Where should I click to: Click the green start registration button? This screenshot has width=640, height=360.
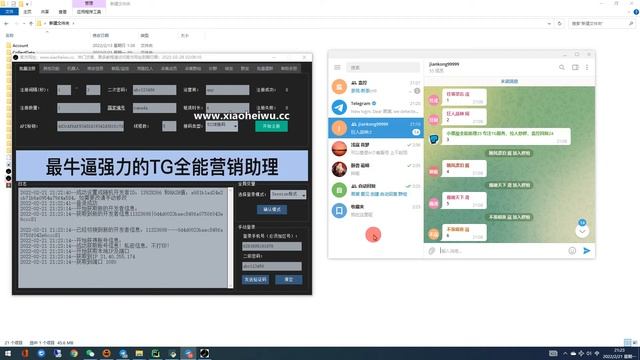coord(271,126)
